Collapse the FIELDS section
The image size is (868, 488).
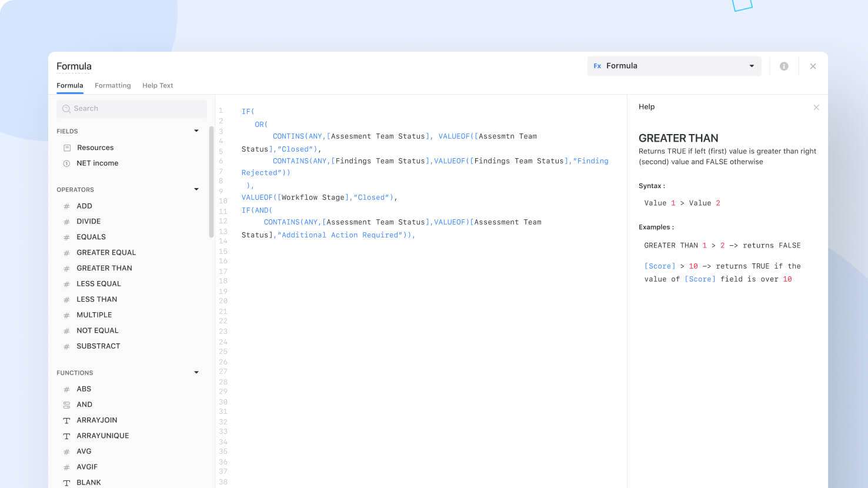[x=196, y=131]
